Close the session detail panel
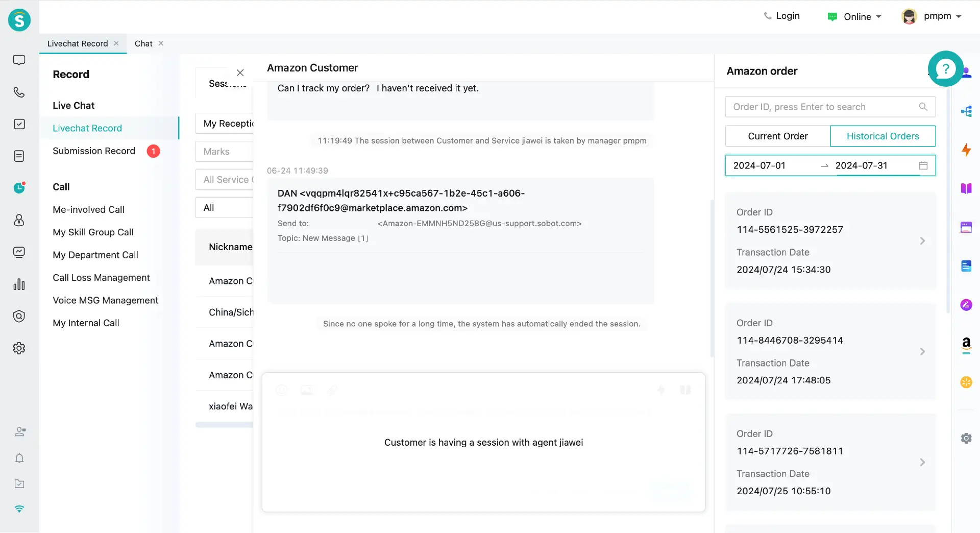 click(240, 73)
